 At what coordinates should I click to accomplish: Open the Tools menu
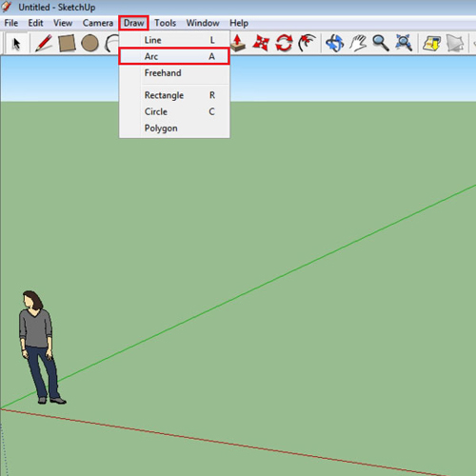(165, 23)
